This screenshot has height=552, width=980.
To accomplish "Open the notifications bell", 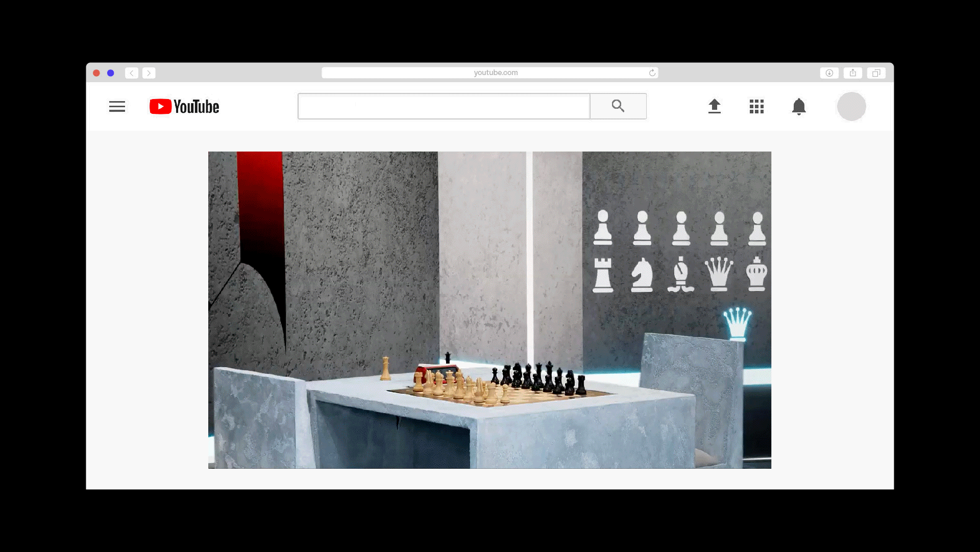I will tap(799, 106).
